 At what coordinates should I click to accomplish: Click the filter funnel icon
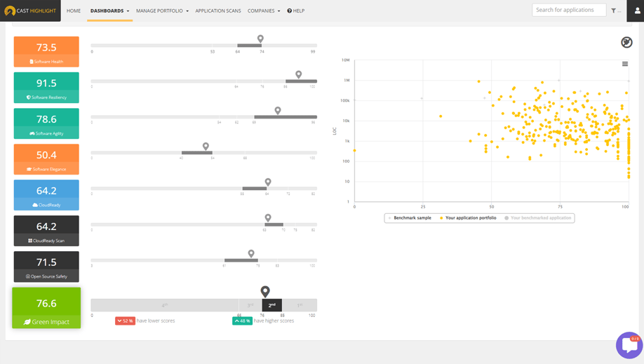613,11
